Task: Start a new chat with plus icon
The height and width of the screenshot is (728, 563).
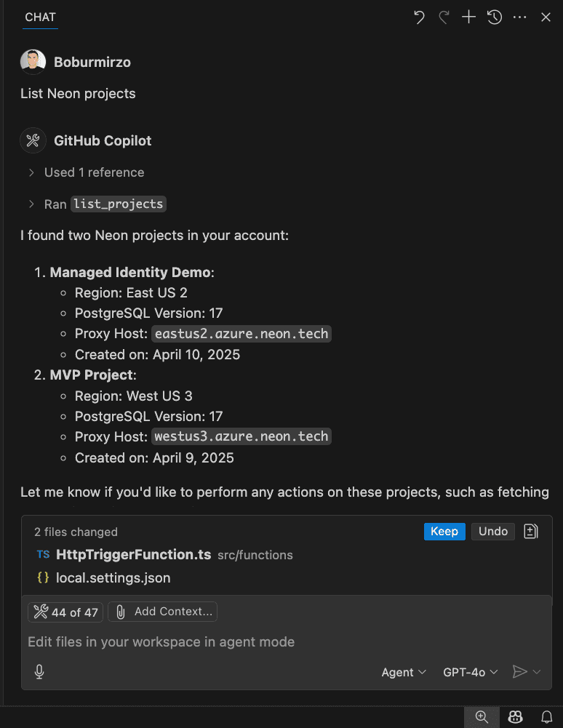Action: coord(469,17)
